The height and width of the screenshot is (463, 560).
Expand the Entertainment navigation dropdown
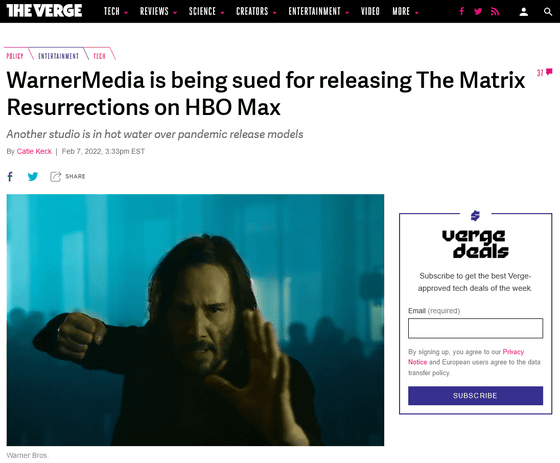click(x=319, y=12)
